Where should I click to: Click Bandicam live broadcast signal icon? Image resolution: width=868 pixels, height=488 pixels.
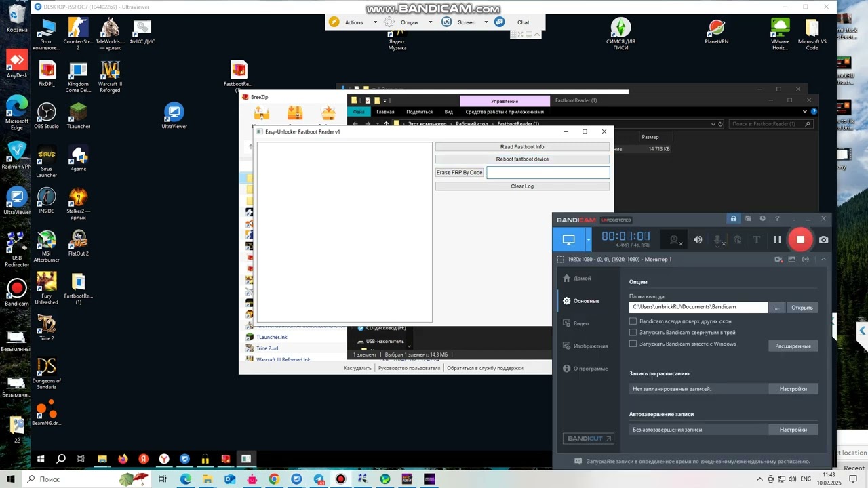click(806, 259)
